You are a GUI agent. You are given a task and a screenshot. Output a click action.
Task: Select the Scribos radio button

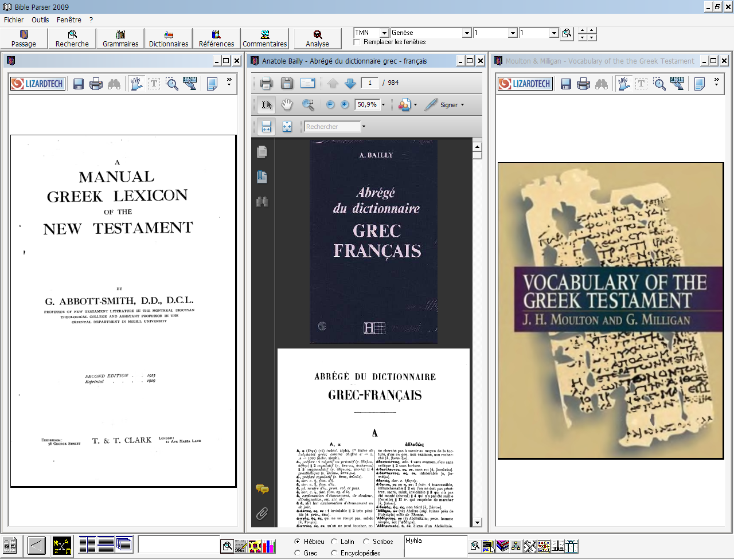366,541
